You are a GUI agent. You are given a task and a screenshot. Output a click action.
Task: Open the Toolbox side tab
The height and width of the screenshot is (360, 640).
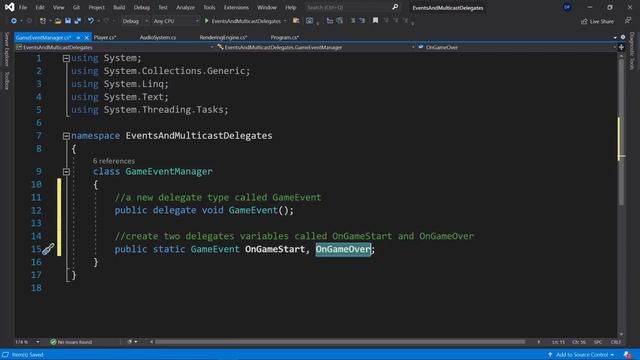click(7, 80)
